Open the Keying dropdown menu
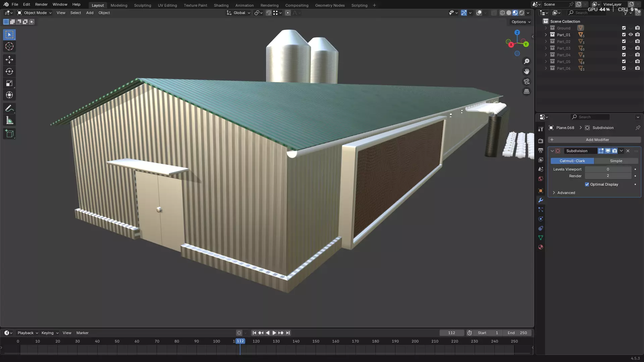The width and height of the screenshot is (644, 362). tap(50, 333)
